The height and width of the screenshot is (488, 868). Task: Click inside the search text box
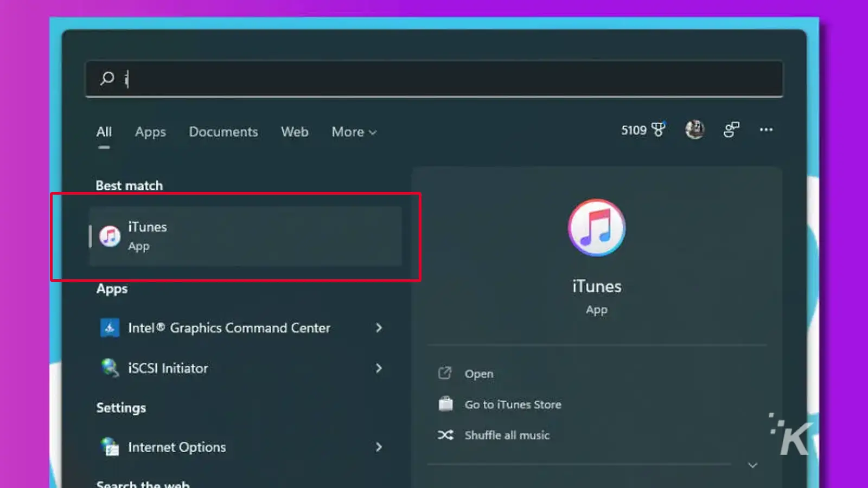[434, 79]
